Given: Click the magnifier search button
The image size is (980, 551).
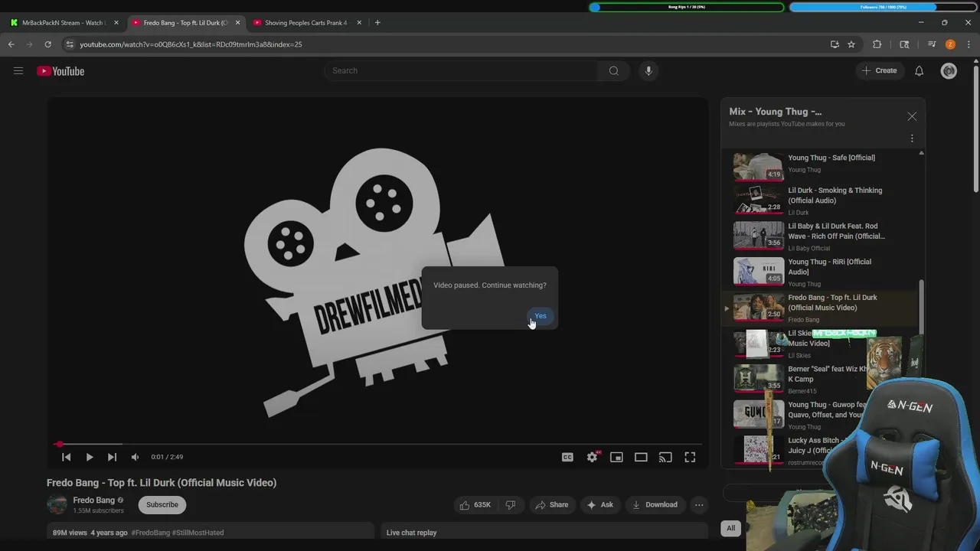Looking at the screenshot, I should pos(614,70).
